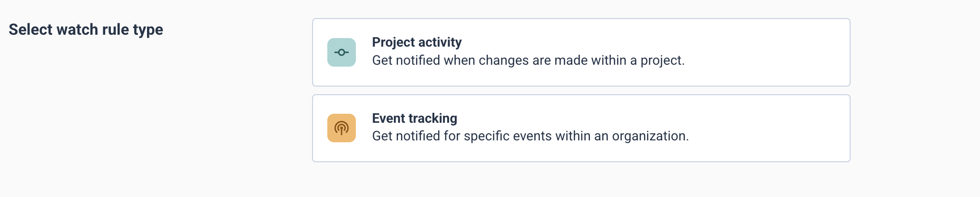Choose the watch rule for project changes
The height and width of the screenshot is (197, 980).
[x=581, y=52]
